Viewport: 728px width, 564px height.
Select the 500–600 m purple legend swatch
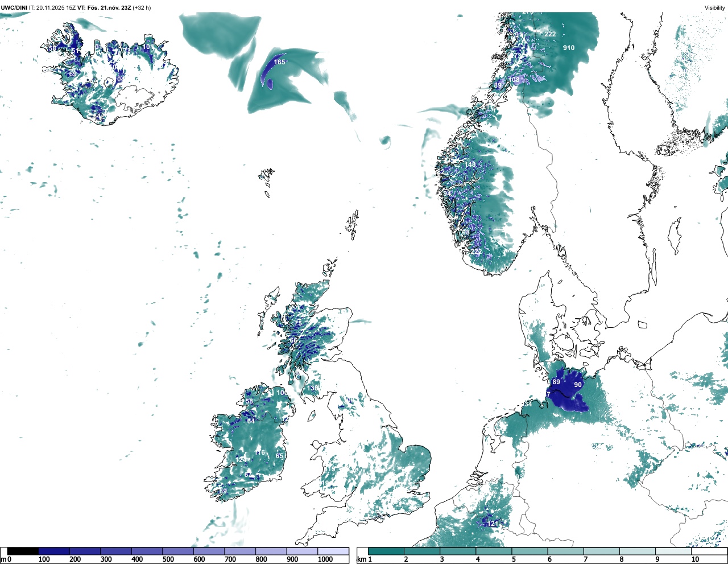click(178, 551)
